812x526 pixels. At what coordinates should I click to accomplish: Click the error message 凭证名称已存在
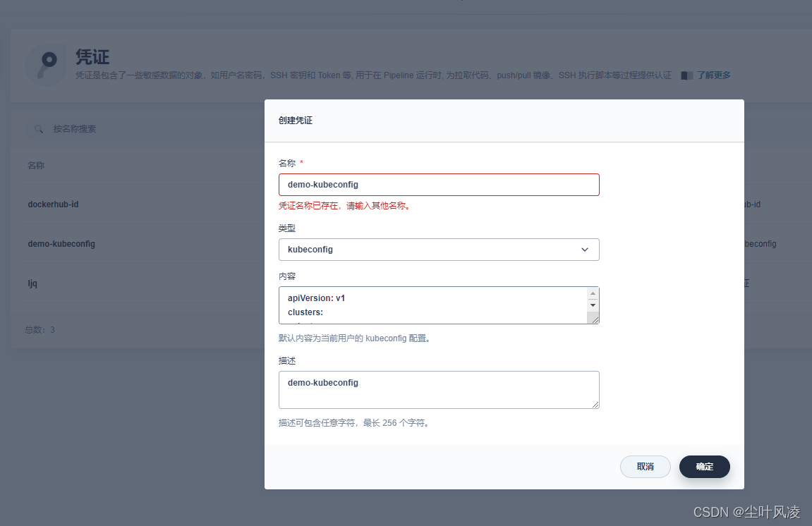(x=345, y=206)
